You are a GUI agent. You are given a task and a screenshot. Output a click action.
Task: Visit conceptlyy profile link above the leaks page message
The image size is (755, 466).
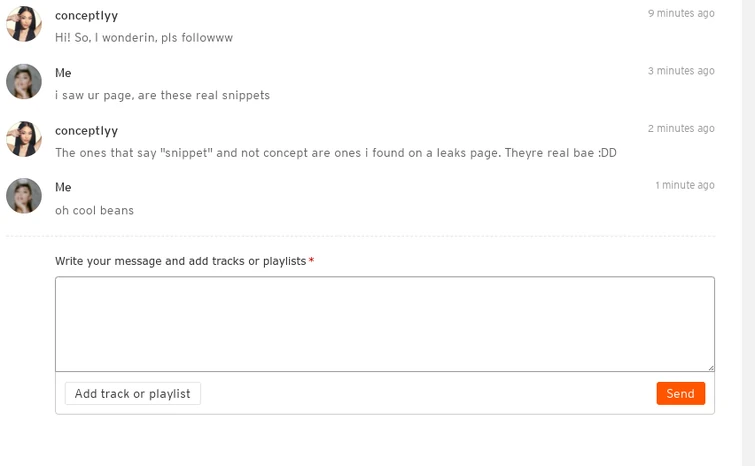[x=86, y=130]
